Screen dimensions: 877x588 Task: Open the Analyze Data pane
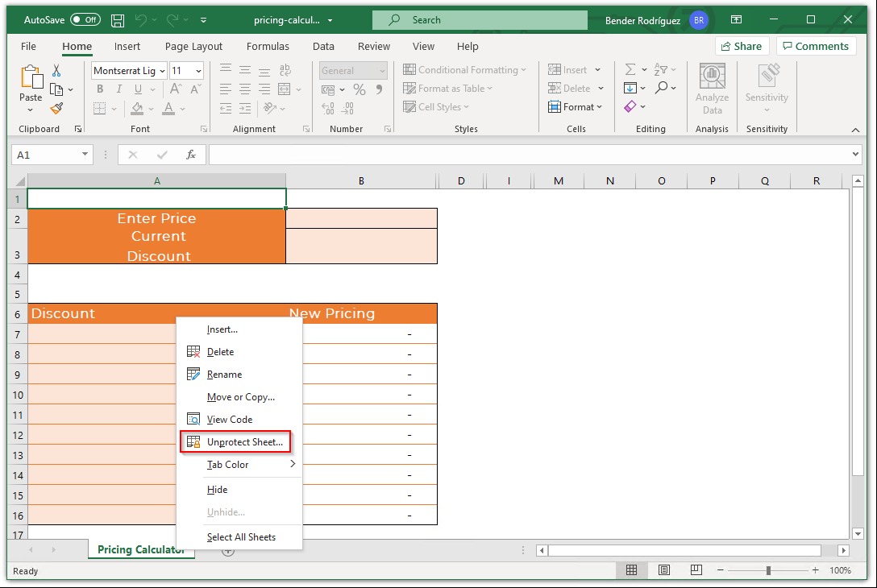click(712, 89)
